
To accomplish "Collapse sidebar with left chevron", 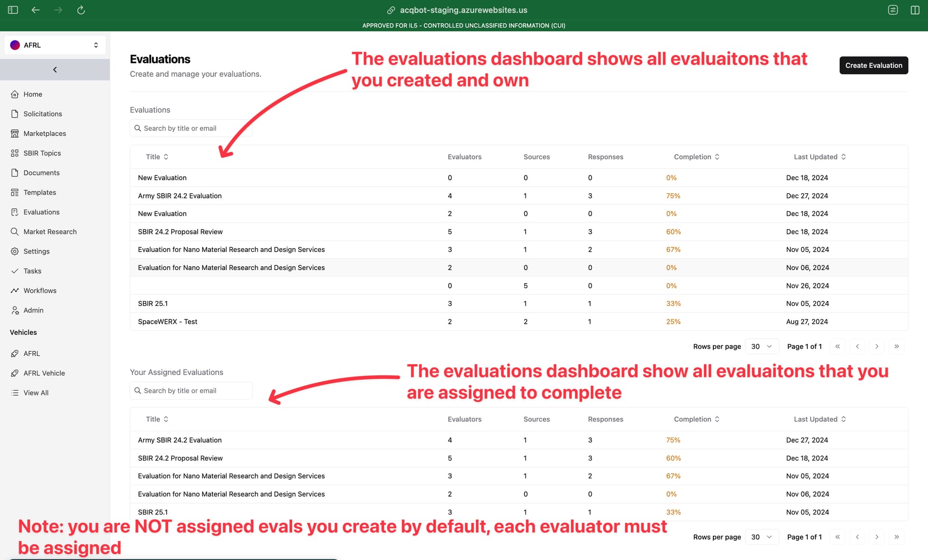I will tap(55, 70).
